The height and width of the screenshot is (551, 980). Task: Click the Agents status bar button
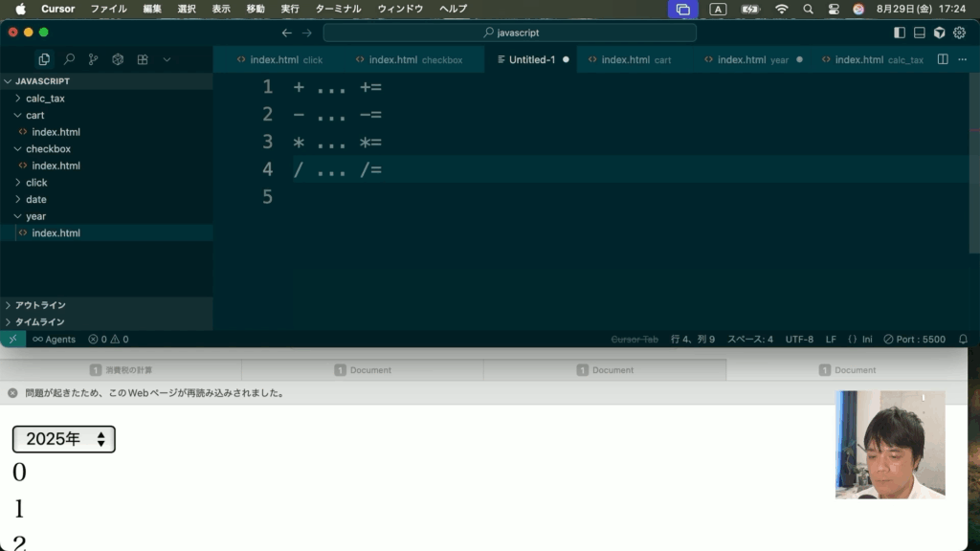tap(54, 340)
